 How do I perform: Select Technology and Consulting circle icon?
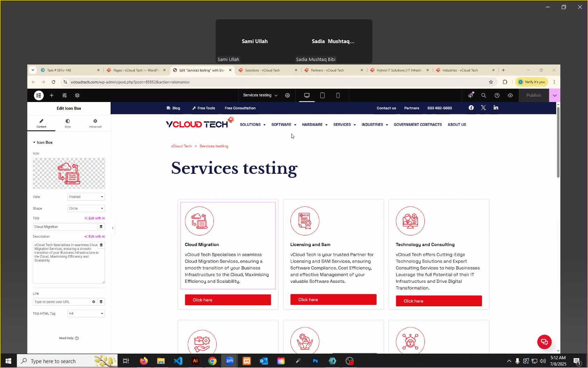point(410,221)
